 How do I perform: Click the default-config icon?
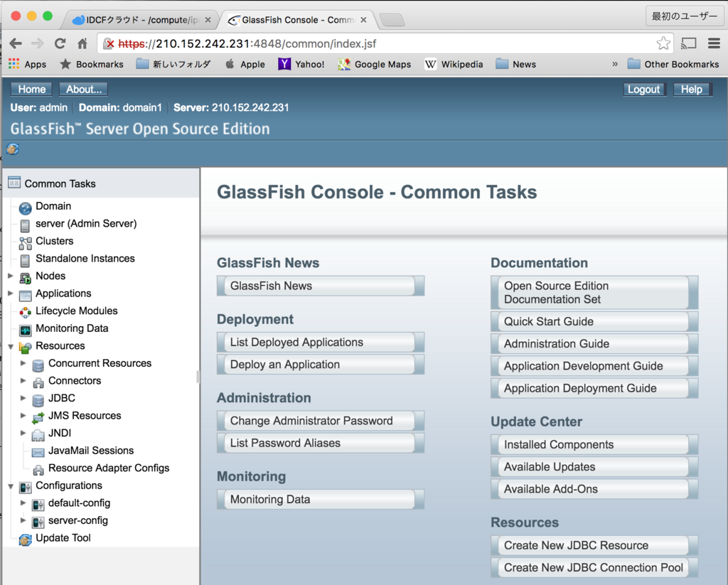tap(38, 505)
